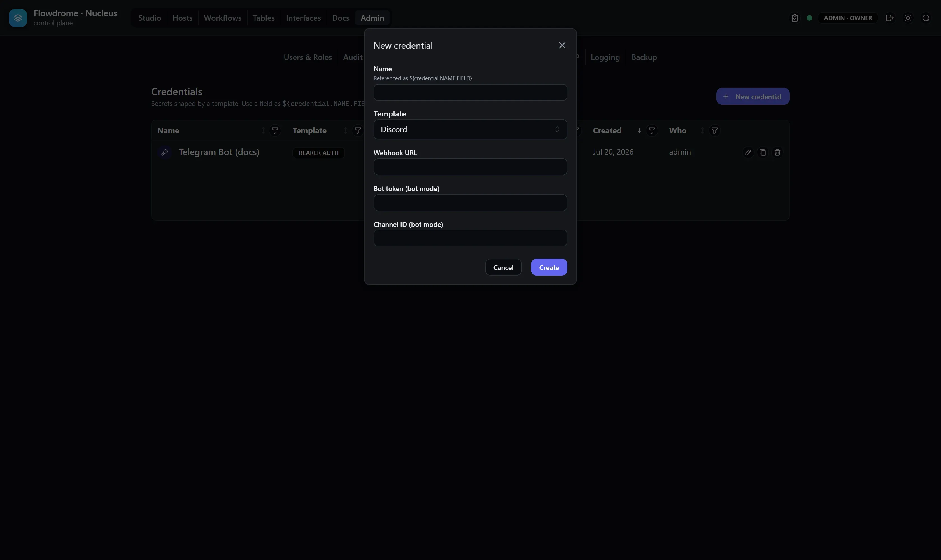This screenshot has height=560, width=941.
Task: Open the Backup admin section
Action: tap(644, 57)
